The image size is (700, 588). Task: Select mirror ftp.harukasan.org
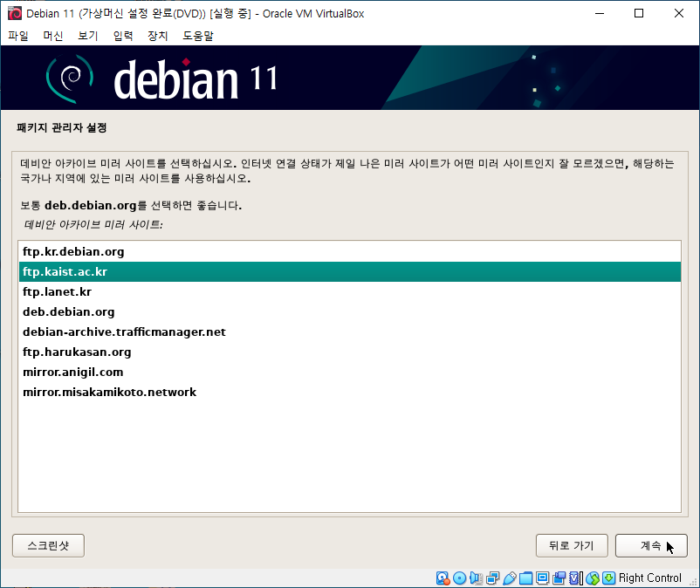tap(350, 352)
